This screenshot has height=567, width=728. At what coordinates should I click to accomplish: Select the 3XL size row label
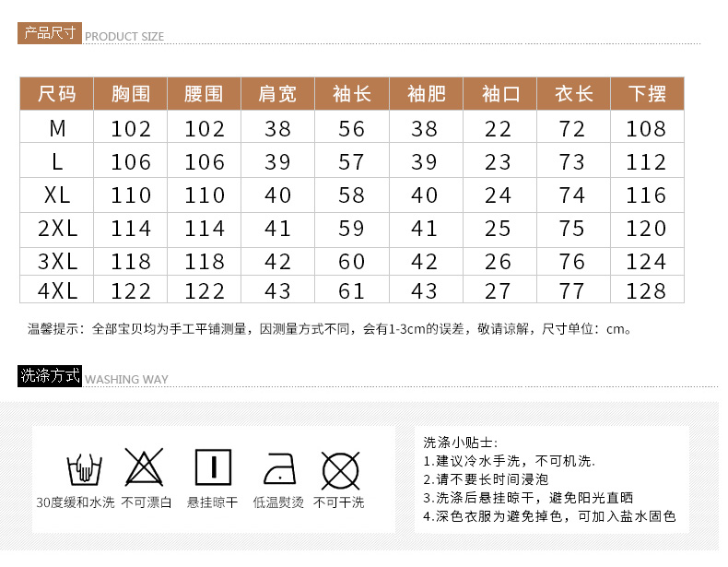(57, 261)
